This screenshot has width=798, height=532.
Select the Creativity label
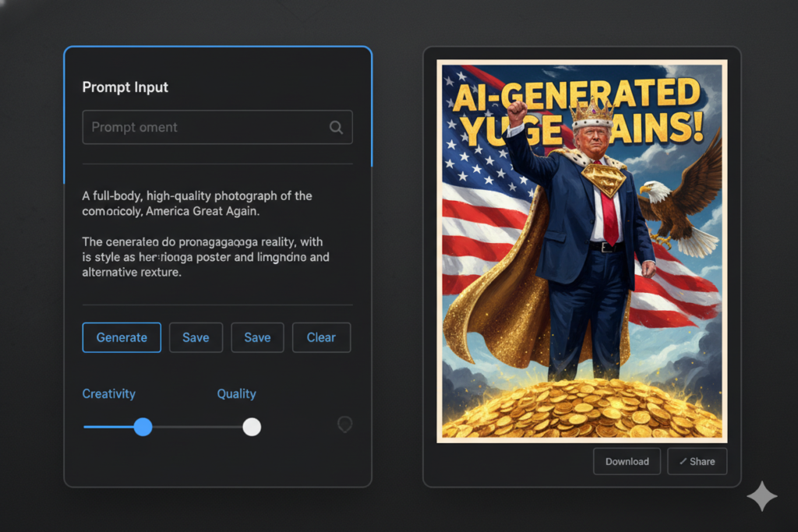(x=108, y=393)
